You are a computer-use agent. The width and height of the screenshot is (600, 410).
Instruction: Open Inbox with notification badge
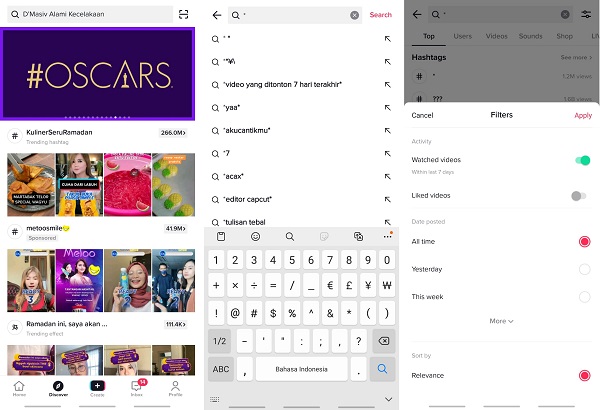pos(137,388)
